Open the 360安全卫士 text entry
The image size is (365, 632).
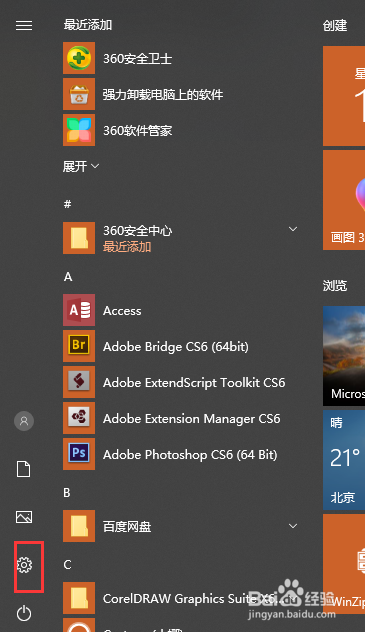(137, 59)
